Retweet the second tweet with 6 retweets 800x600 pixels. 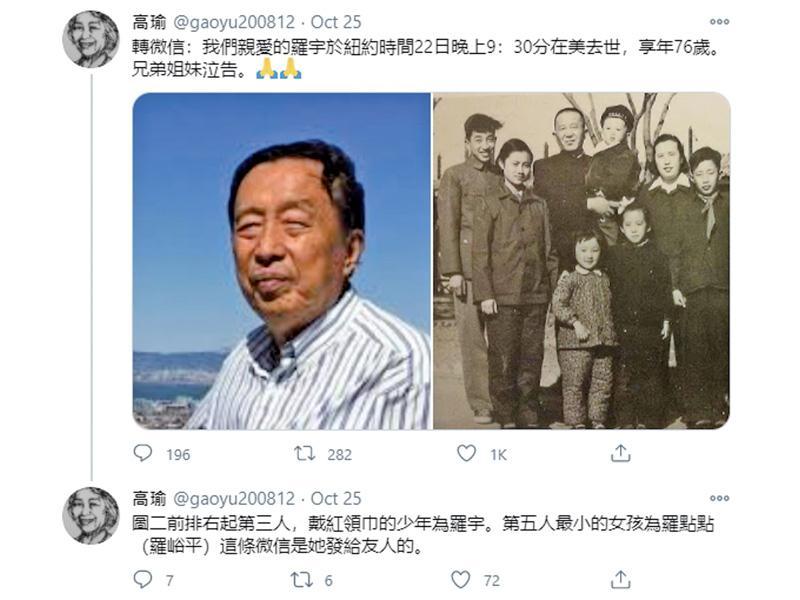302,580
